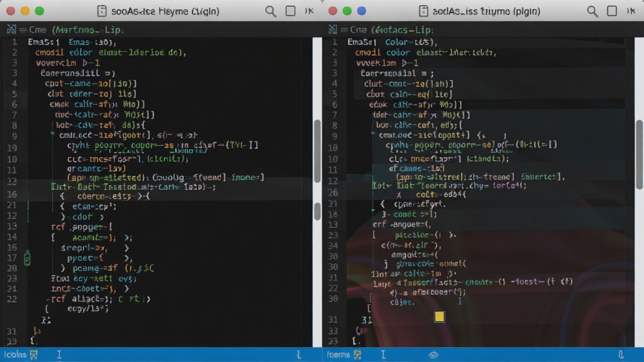Screen dimensions: 644x362
Task: Click line 'vvveklam D-1' in right editor
Action: pyautogui.click(x=387, y=63)
